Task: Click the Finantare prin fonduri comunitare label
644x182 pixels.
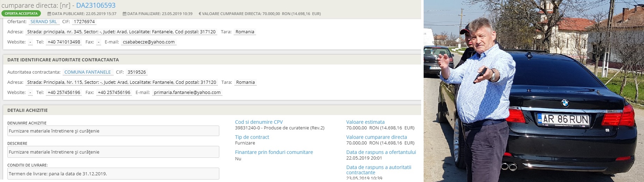Action: coord(274,152)
